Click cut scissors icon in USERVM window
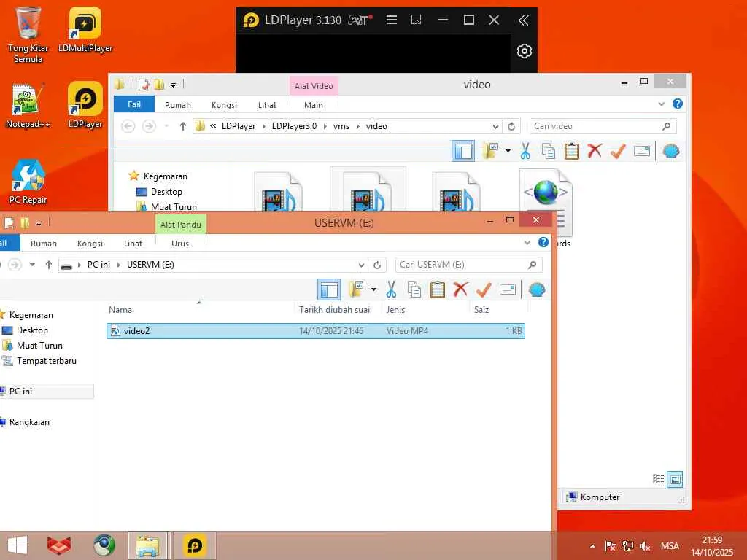Image resolution: width=747 pixels, height=560 pixels. click(391, 289)
